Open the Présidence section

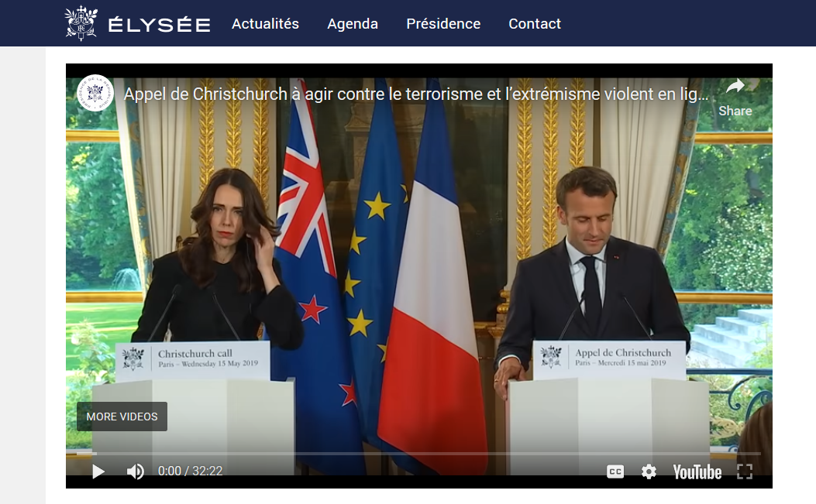click(443, 24)
